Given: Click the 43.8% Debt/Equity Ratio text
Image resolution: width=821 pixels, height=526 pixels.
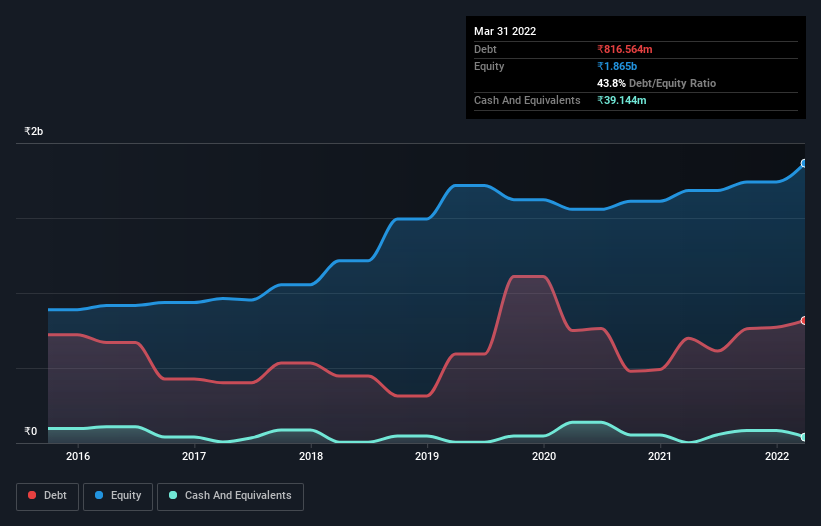Looking at the screenshot, I should point(656,83).
